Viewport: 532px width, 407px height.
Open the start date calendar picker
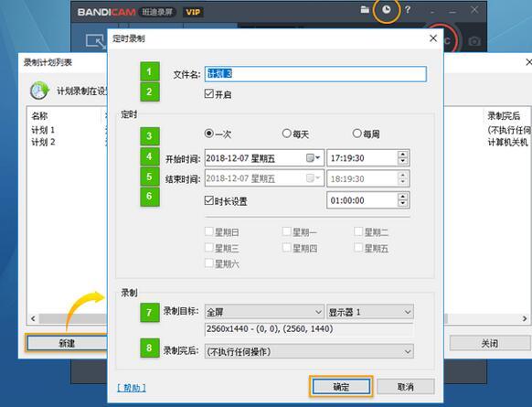coord(314,158)
